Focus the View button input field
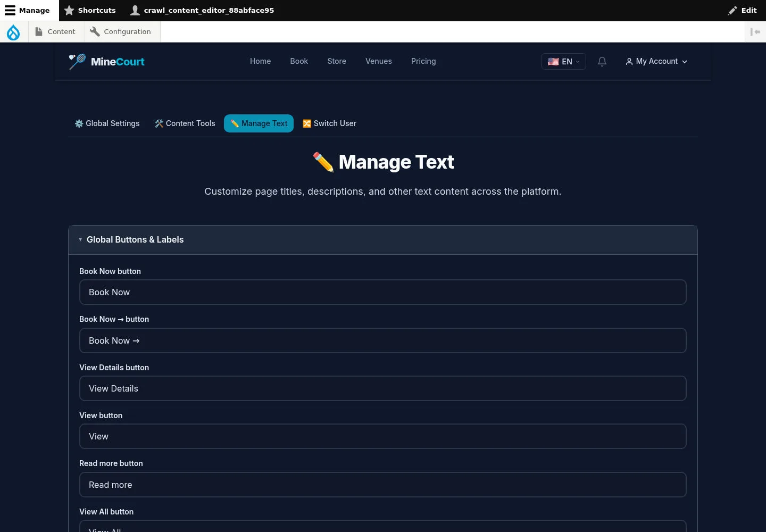This screenshot has width=766, height=532. coord(383,436)
